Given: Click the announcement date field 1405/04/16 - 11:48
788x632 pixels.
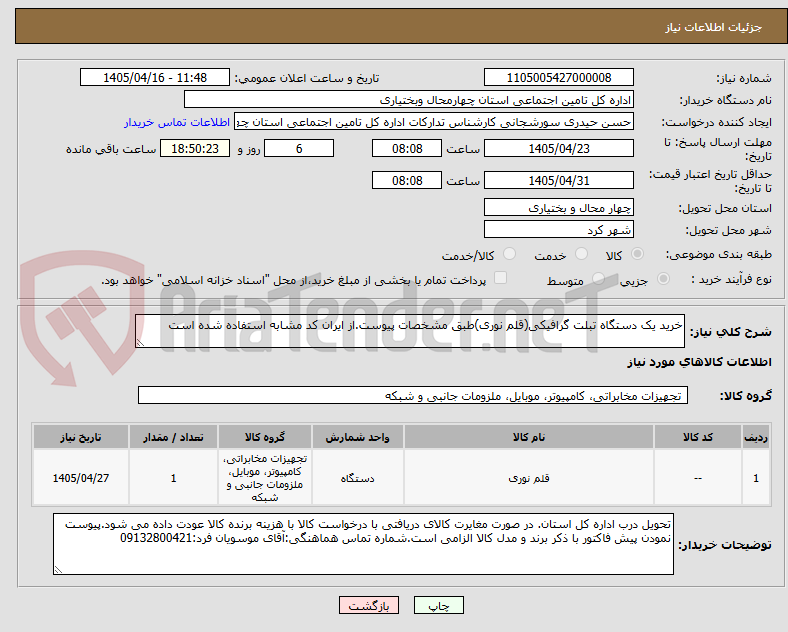Looking at the screenshot, I should tap(155, 77).
